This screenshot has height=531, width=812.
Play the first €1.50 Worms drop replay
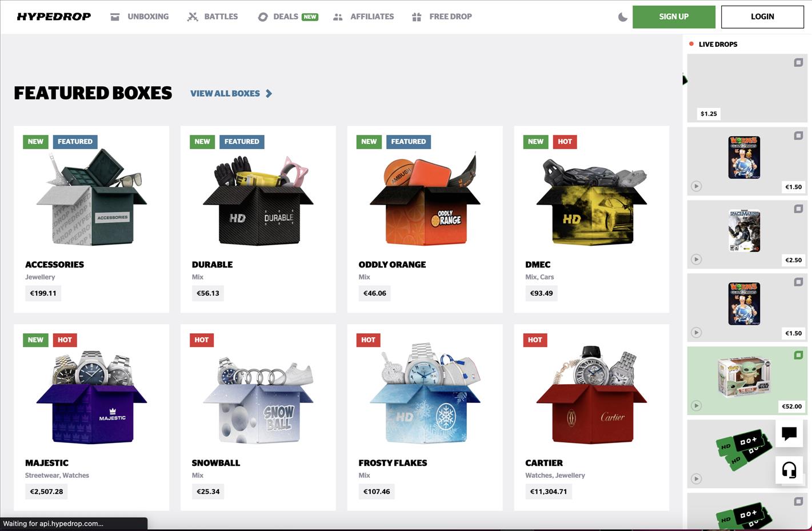coord(696,186)
